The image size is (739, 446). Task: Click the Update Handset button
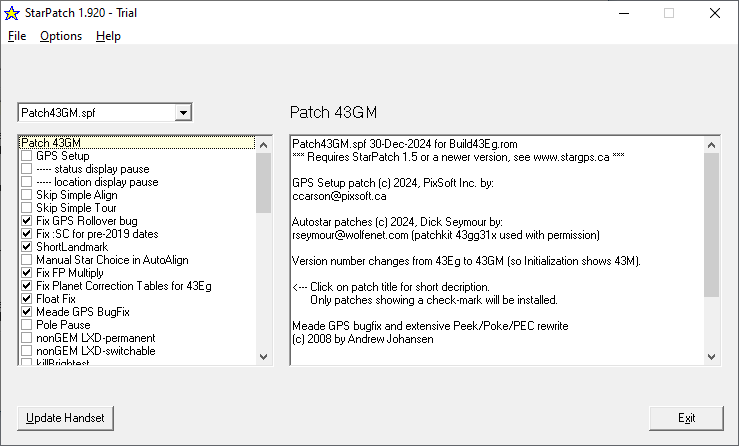click(x=66, y=418)
